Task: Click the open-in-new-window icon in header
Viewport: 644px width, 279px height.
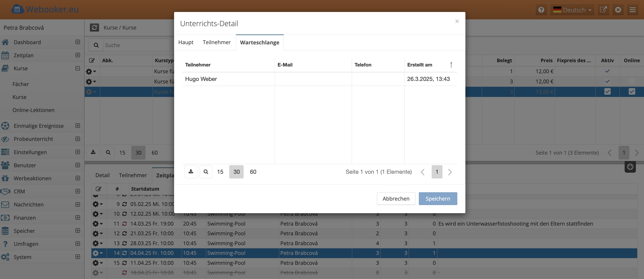Action: pos(603,10)
